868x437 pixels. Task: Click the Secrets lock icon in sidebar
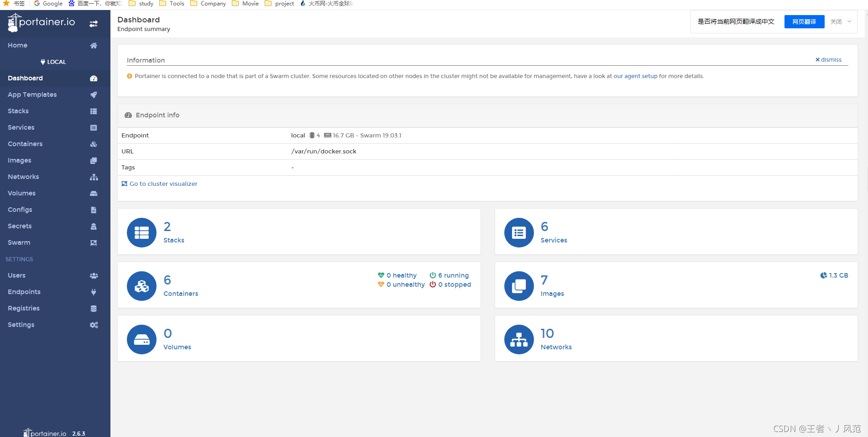click(x=94, y=226)
